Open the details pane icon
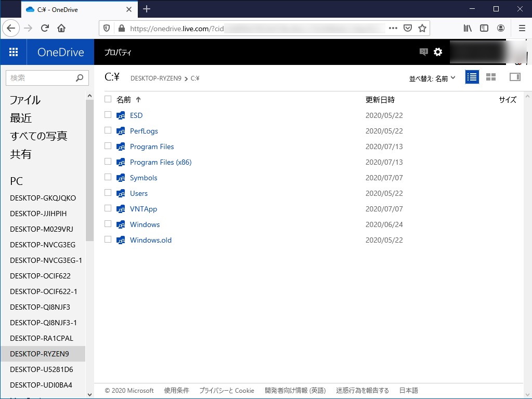The image size is (532, 399). (514, 76)
